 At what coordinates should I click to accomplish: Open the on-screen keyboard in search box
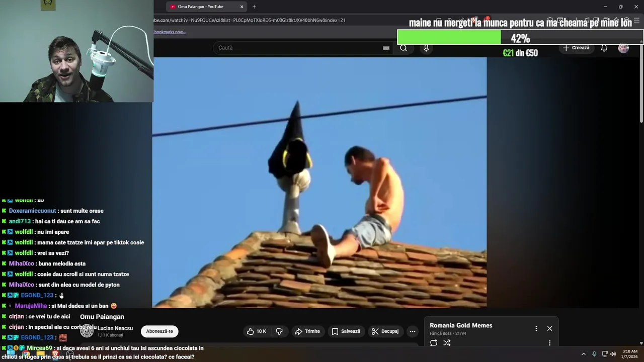tap(386, 48)
